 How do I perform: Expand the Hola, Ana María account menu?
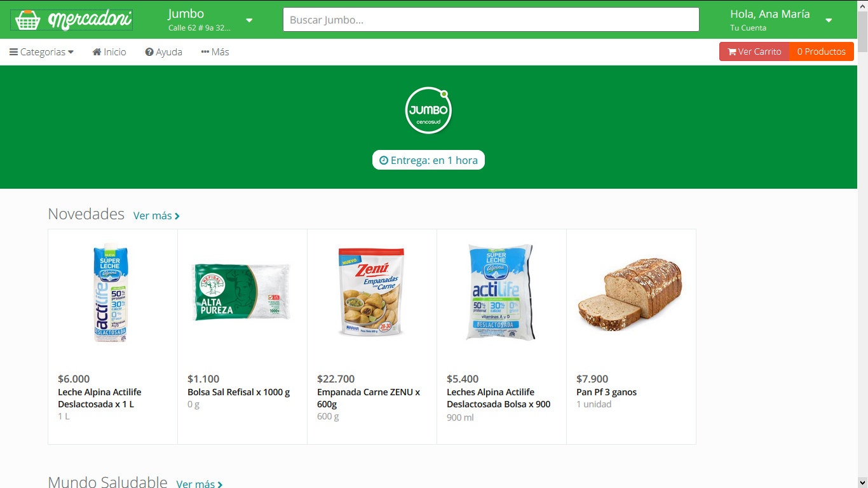point(829,20)
